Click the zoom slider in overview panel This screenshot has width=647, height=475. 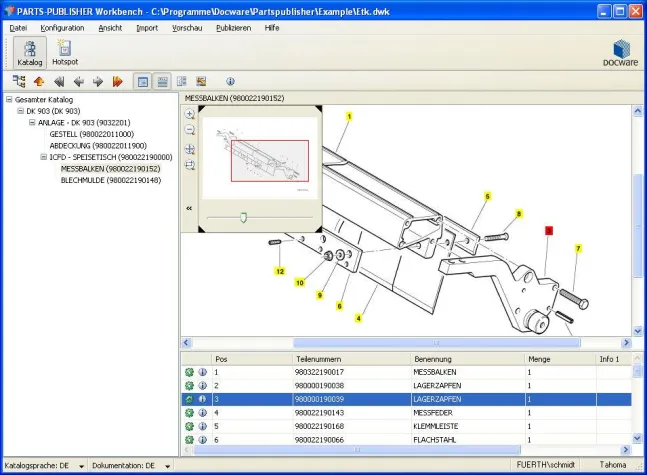pyautogui.click(x=244, y=216)
